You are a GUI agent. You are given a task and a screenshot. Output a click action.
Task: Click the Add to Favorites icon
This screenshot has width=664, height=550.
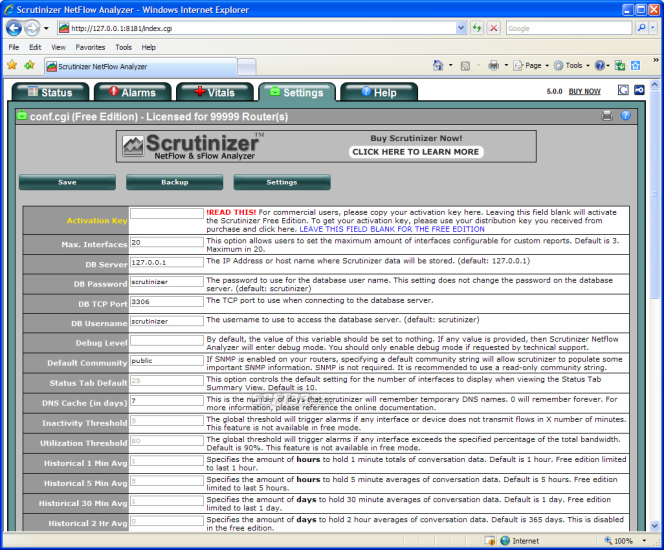click(x=30, y=65)
